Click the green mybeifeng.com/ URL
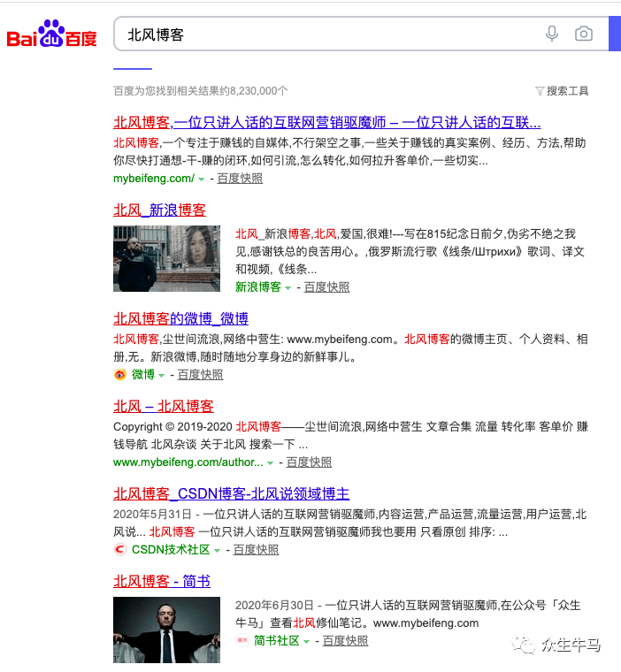The height and width of the screenshot is (672, 621). click(154, 179)
